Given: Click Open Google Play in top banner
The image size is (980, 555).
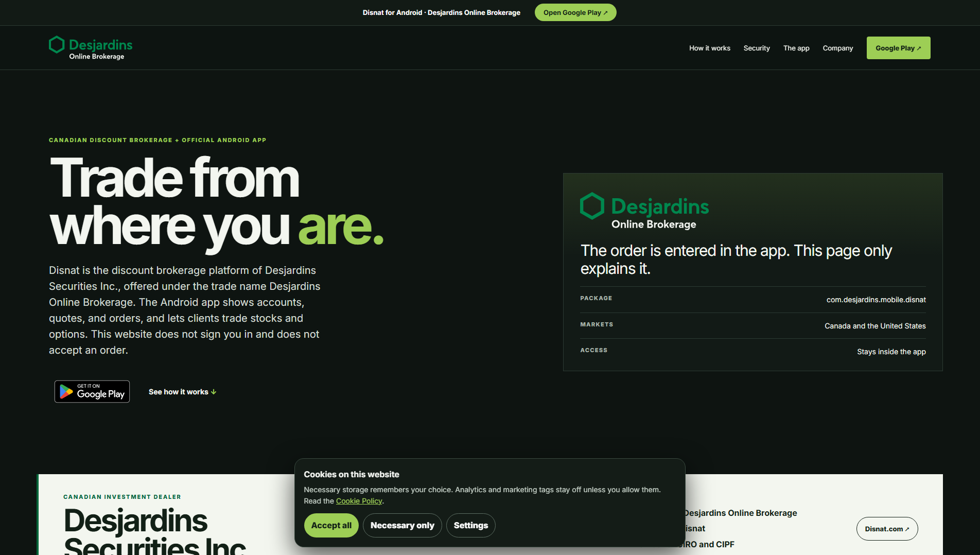Looking at the screenshot, I should click(x=575, y=12).
